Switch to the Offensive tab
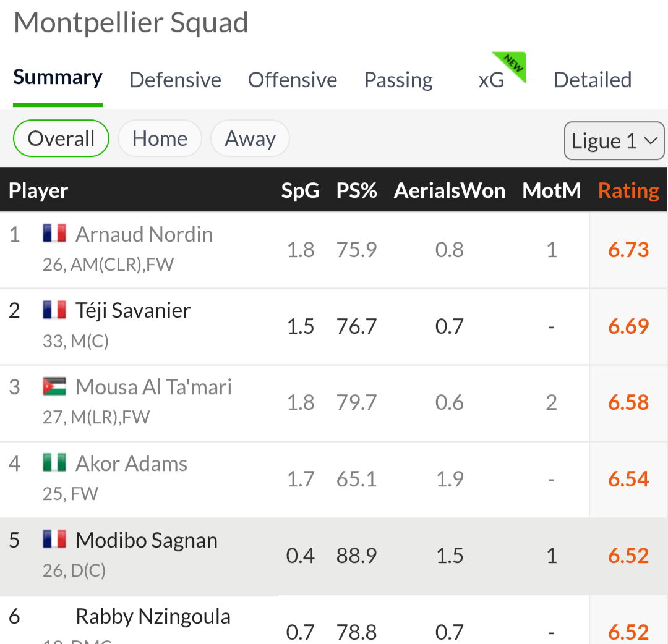Image resolution: width=668 pixels, height=644 pixels. pos(292,80)
